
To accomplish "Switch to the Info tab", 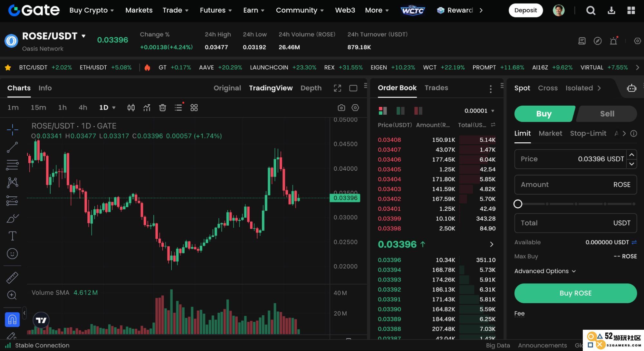I will pyautogui.click(x=45, y=88).
